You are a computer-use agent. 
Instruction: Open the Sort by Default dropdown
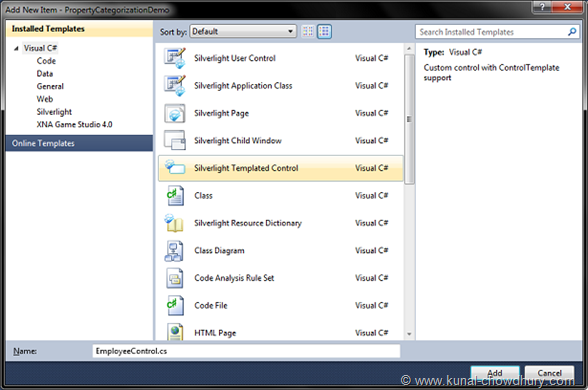coord(243,32)
